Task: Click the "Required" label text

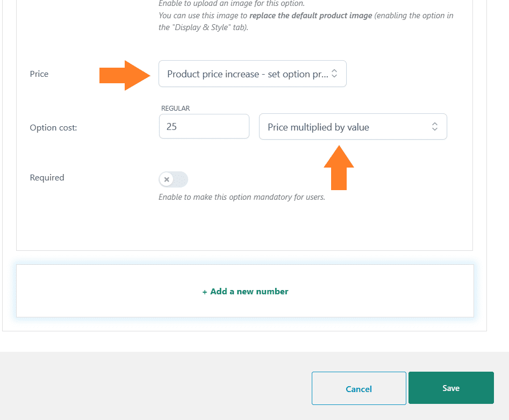Action: [47, 177]
